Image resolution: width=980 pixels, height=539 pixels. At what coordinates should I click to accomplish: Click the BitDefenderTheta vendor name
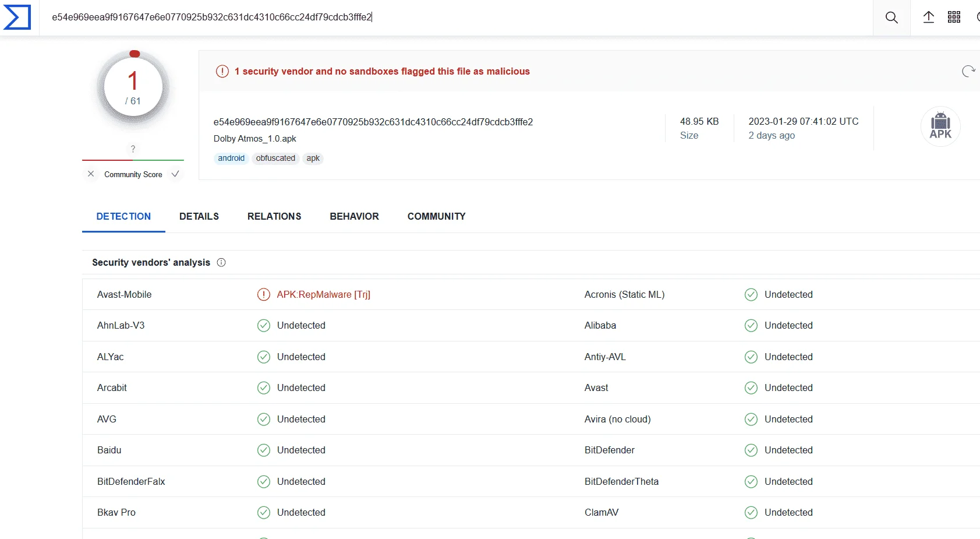tap(621, 481)
